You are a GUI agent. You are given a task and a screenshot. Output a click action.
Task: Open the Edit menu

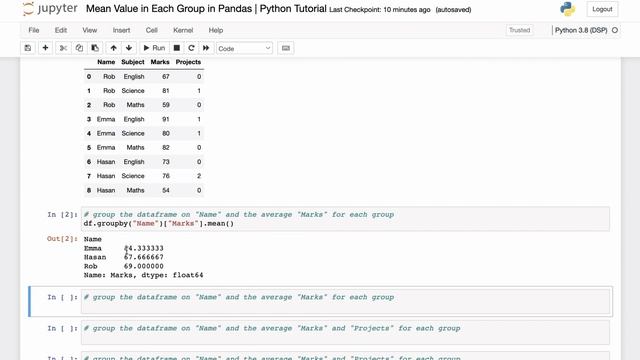61,30
